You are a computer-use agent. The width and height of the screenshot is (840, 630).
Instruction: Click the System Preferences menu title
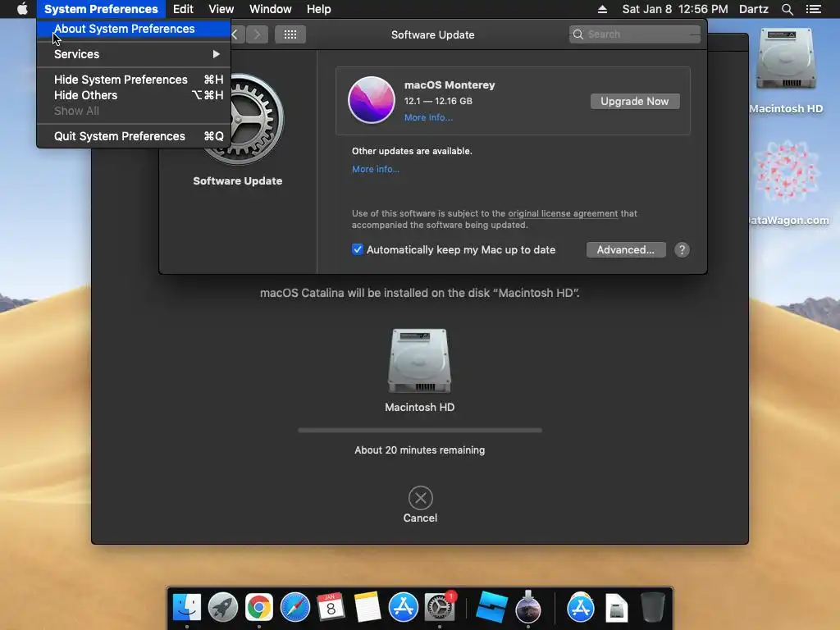pos(101,9)
